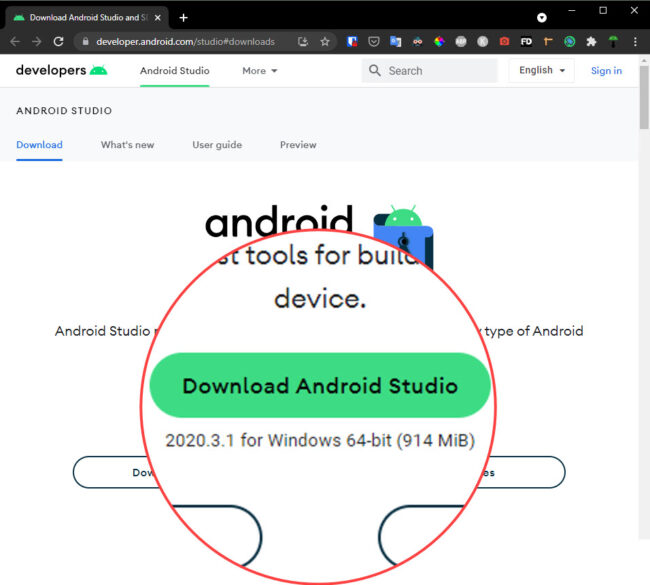Click the padlock site info icon
This screenshot has width=650, height=585.
click(x=85, y=41)
